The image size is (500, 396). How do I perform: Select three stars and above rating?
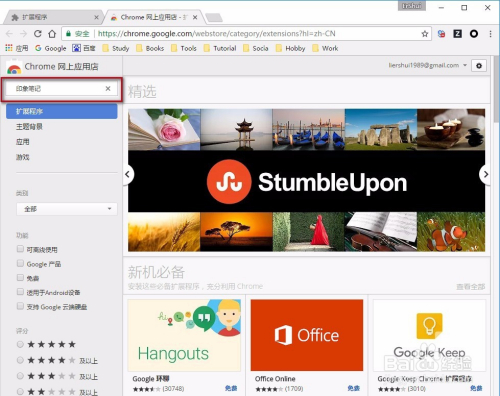(x=20, y=376)
